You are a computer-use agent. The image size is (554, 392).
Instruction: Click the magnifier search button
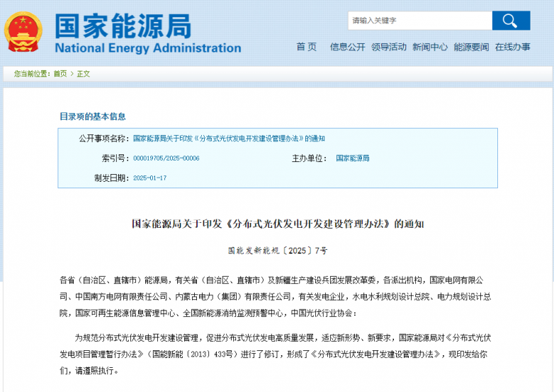pyautogui.click(x=511, y=21)
